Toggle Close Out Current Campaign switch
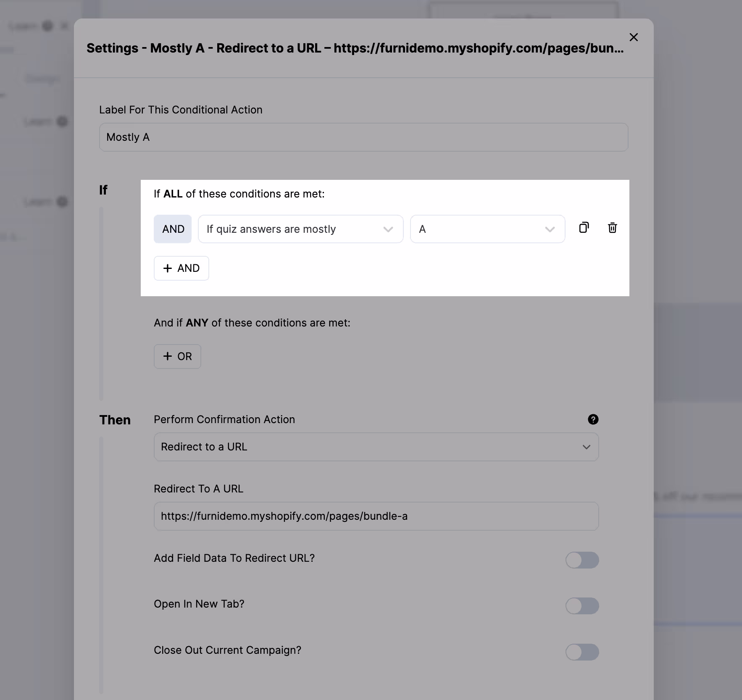The image size is (742, 700). click(582, 652)
